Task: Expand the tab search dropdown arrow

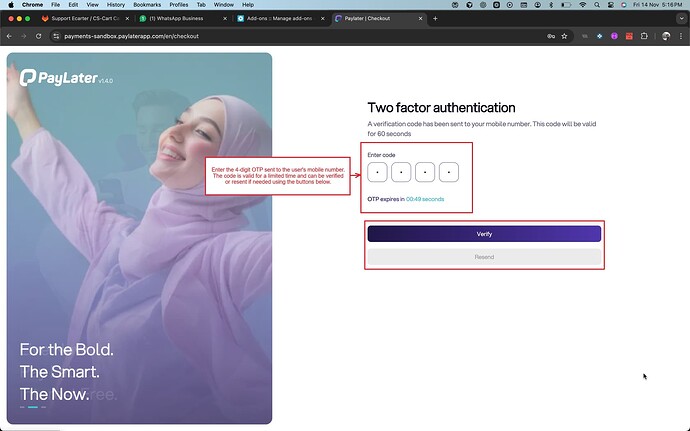Action: pos(680,18)
